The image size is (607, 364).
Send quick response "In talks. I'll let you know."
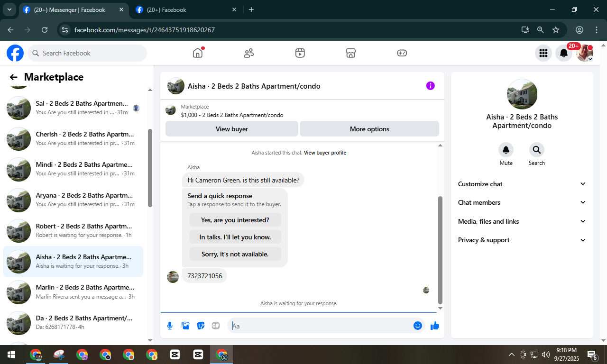[x=235, y=237]
